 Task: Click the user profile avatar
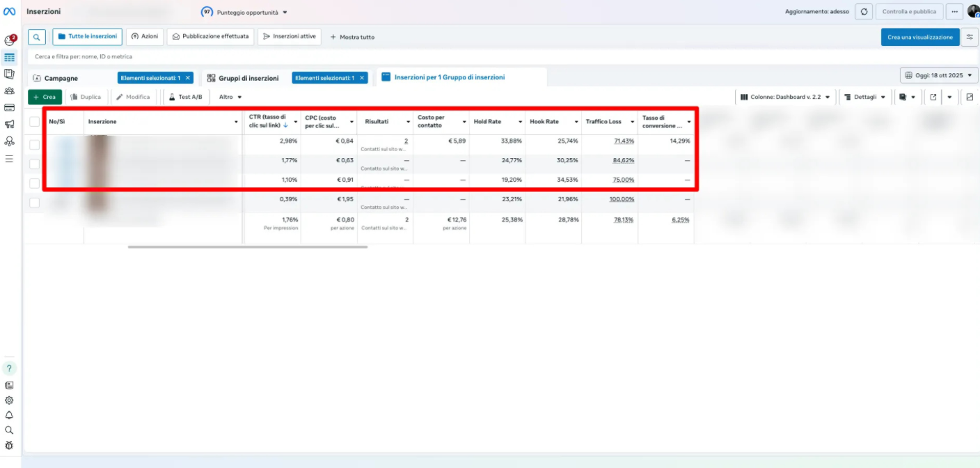973,11
